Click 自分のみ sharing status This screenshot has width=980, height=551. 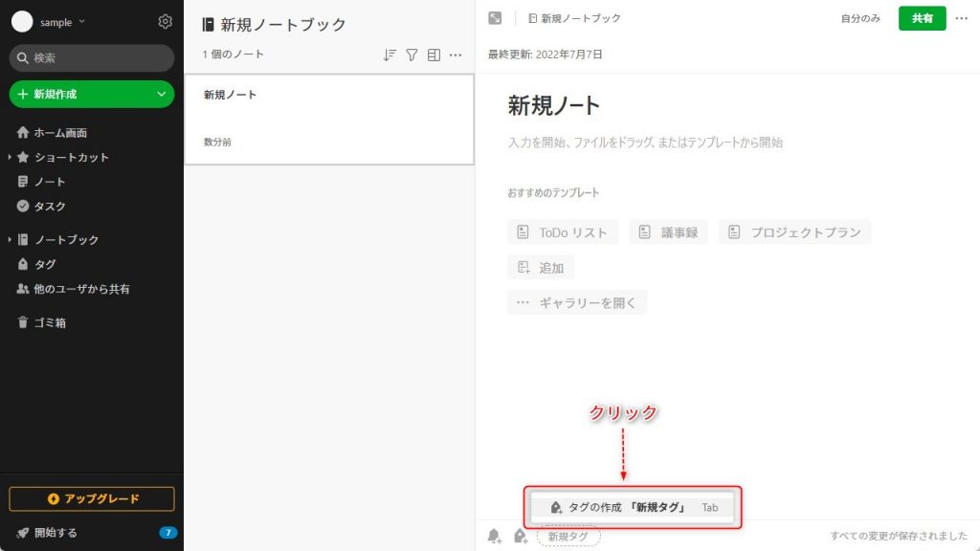860,18
